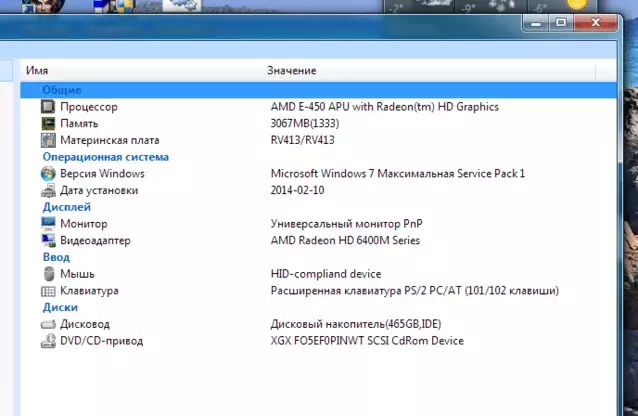Click the Расширенная клавиатура PS/2 value
This screenshot has width=638, height=416.
pos(415,291)
